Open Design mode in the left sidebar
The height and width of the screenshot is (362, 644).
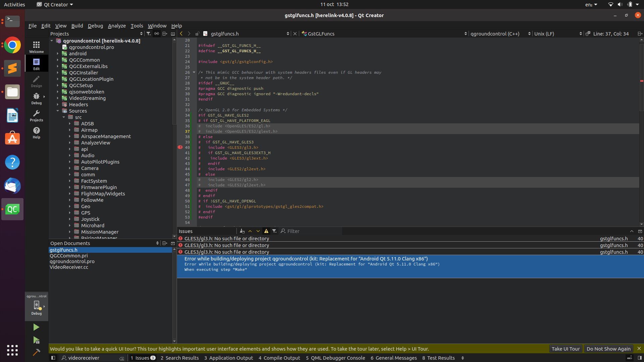click(36, 81)
